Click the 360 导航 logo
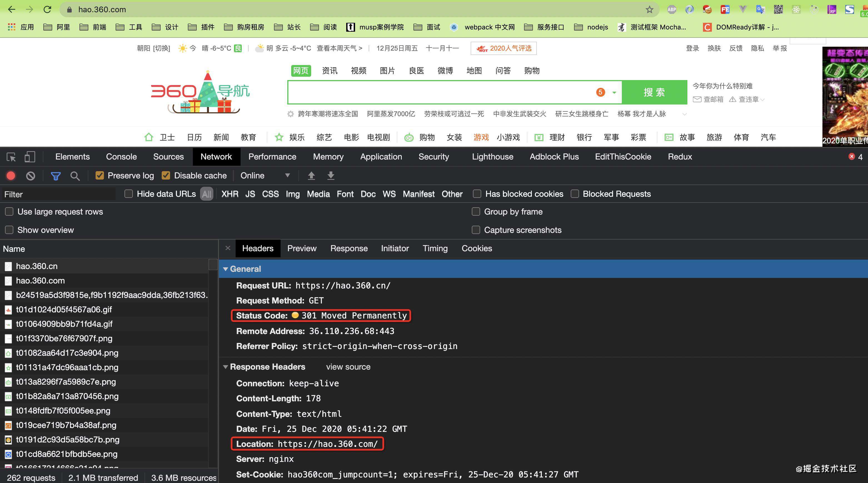Viewport: 868px width, 483px height. [200, 92]
